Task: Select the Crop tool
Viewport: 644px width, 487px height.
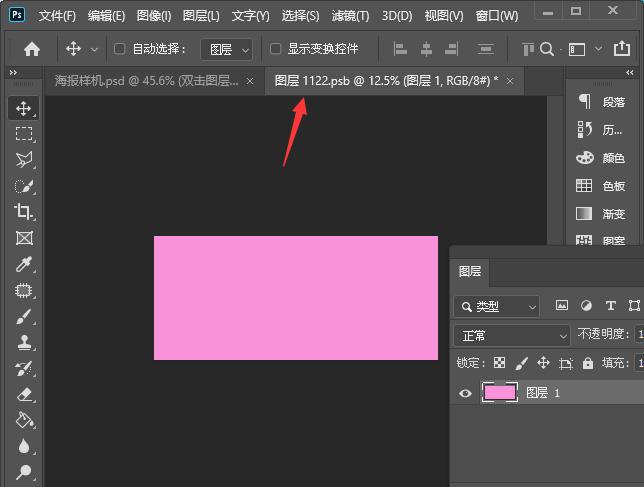Action: 24,211
